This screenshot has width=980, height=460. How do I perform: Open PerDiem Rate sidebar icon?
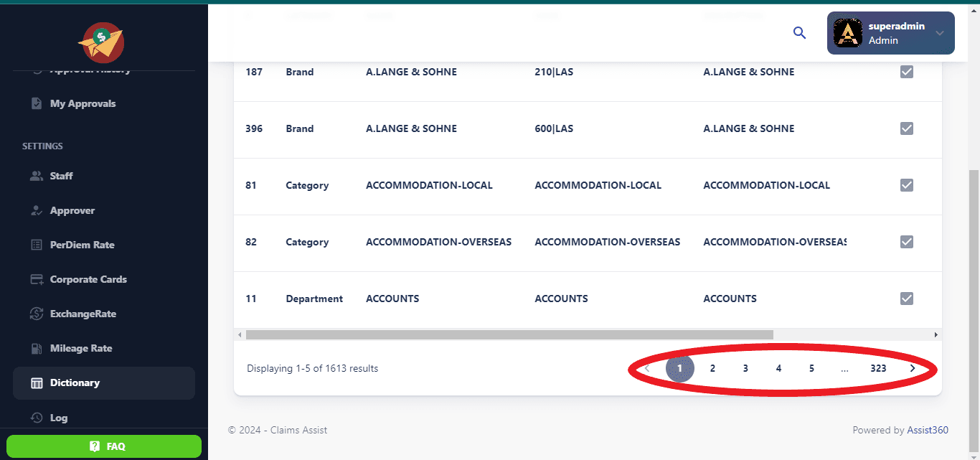(x=37, y=245)
